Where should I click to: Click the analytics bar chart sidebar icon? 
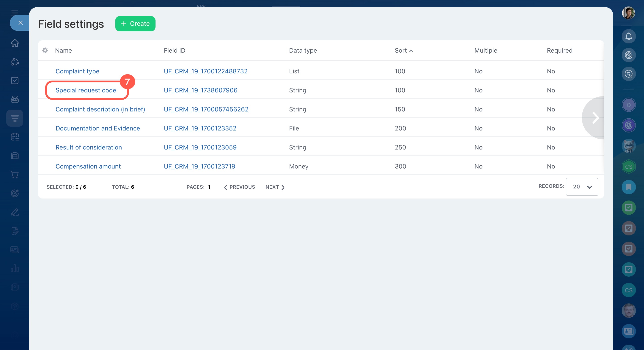[x=15, y=269]
